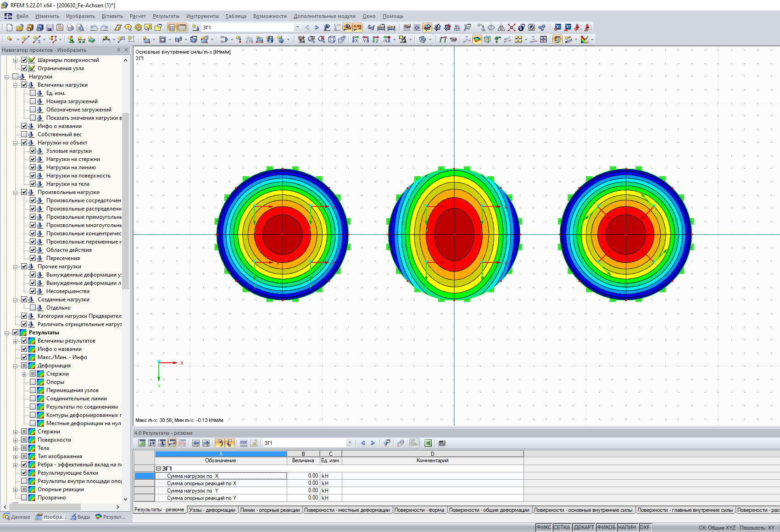
Task: Switch navigator to Виды tab
Action: [x=80, y=517]
